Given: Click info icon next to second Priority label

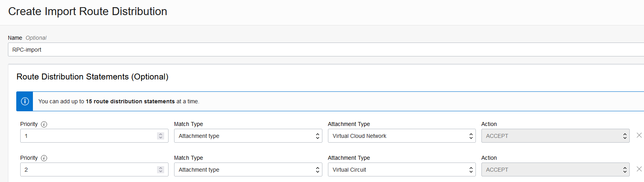Looking at the screenshot, I should [x=44, y=158].
